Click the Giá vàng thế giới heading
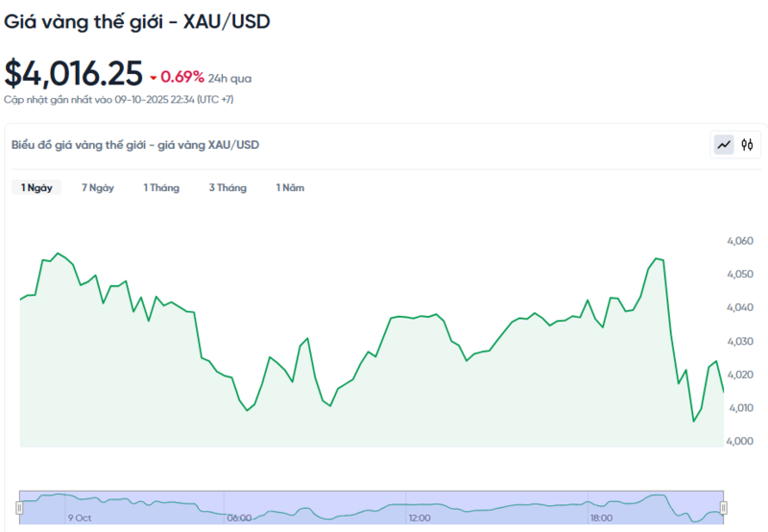The image size is (768, 532). coord(137,21)
